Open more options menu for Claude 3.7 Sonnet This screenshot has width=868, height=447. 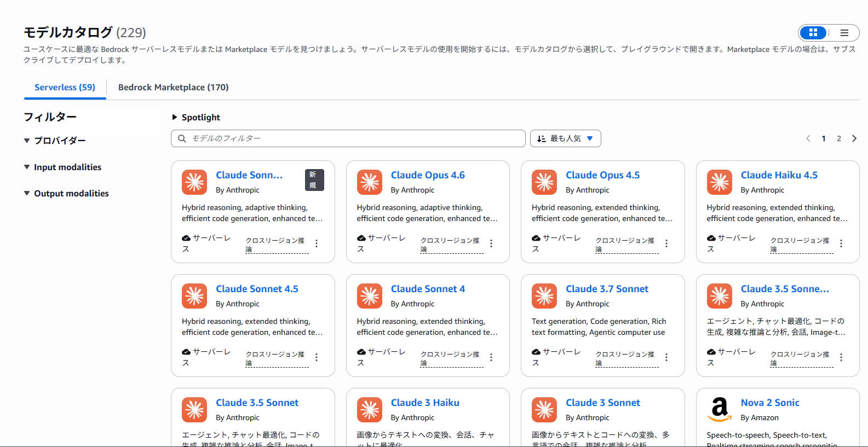pos(666,357)
